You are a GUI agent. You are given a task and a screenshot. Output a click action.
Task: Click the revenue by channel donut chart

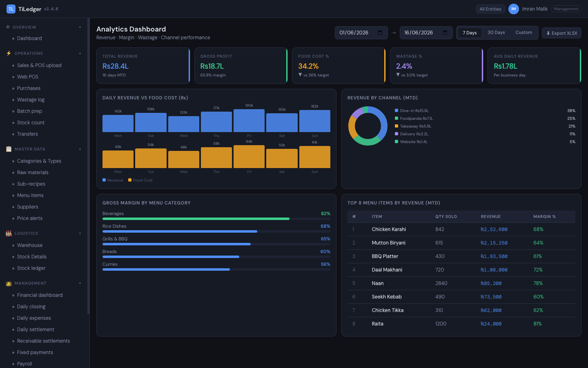pos(368,126)
